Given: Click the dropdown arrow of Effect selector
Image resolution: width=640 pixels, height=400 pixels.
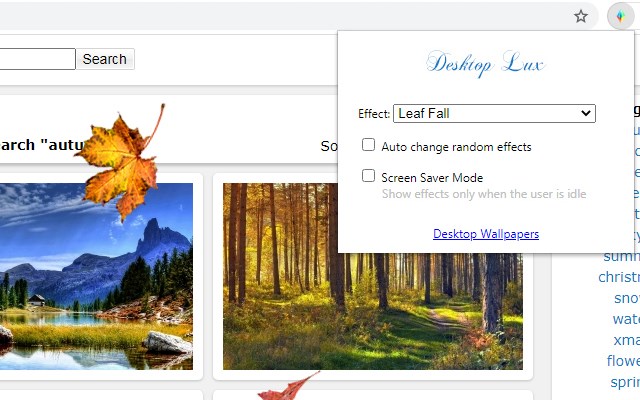Looking at the screenshot, I should pos(586,113).
